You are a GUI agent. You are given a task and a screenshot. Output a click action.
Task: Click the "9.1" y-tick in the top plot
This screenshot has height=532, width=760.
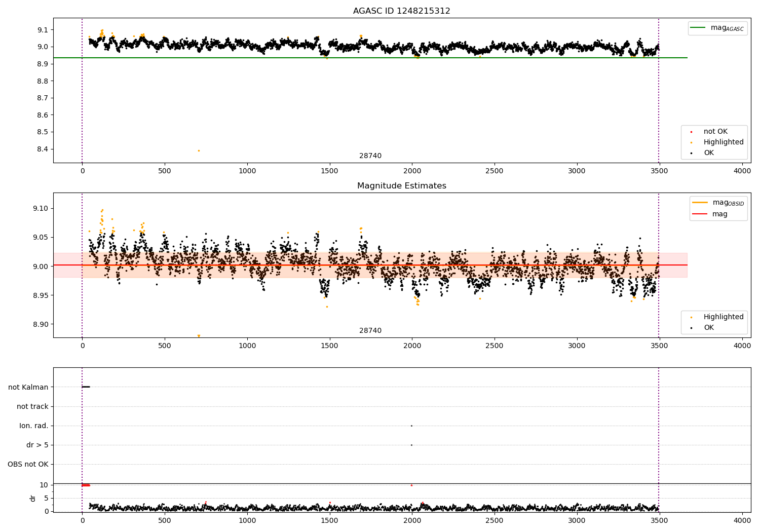(43, 30)
